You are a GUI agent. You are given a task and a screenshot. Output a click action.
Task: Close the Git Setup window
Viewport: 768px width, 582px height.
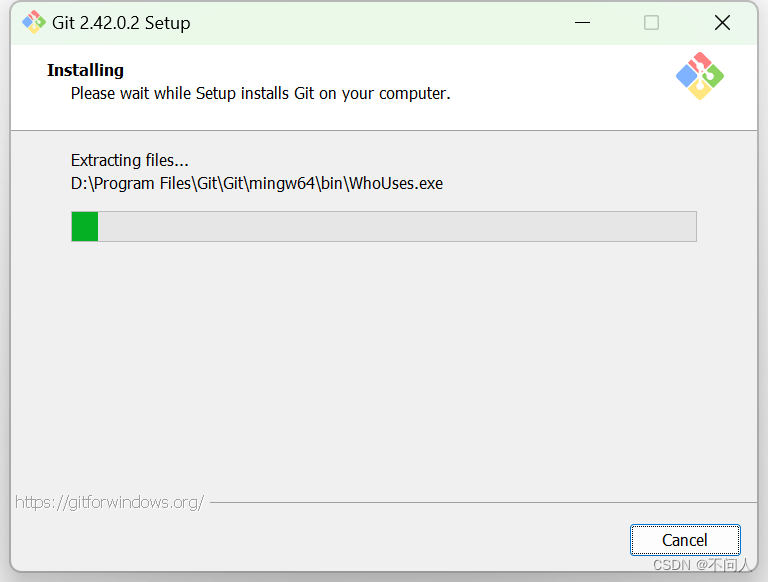tap(722, 23)
